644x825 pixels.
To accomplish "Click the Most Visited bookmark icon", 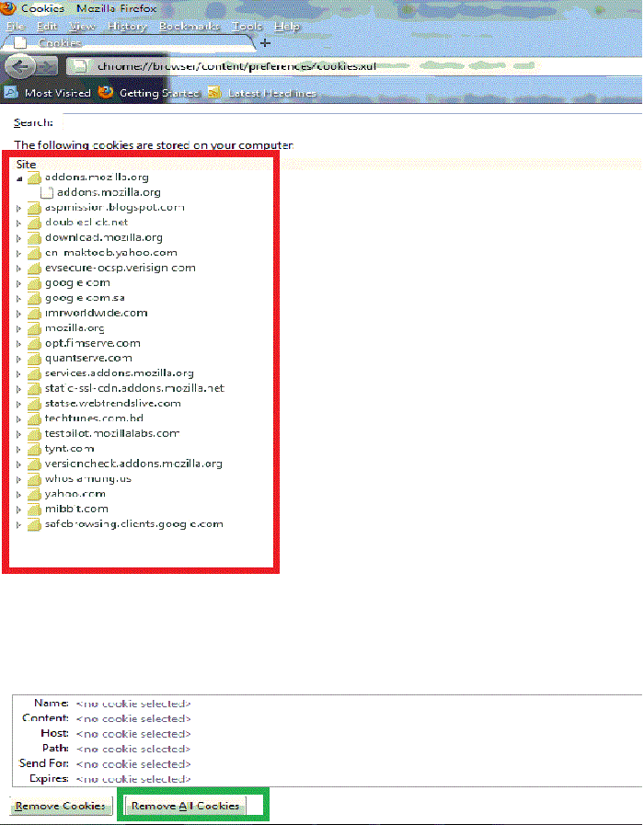I will coord(10,93).
